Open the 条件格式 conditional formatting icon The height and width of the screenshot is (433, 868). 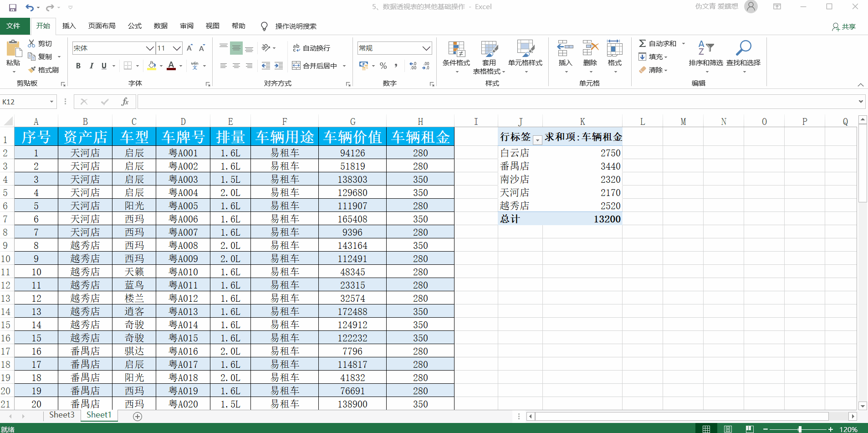456,49
